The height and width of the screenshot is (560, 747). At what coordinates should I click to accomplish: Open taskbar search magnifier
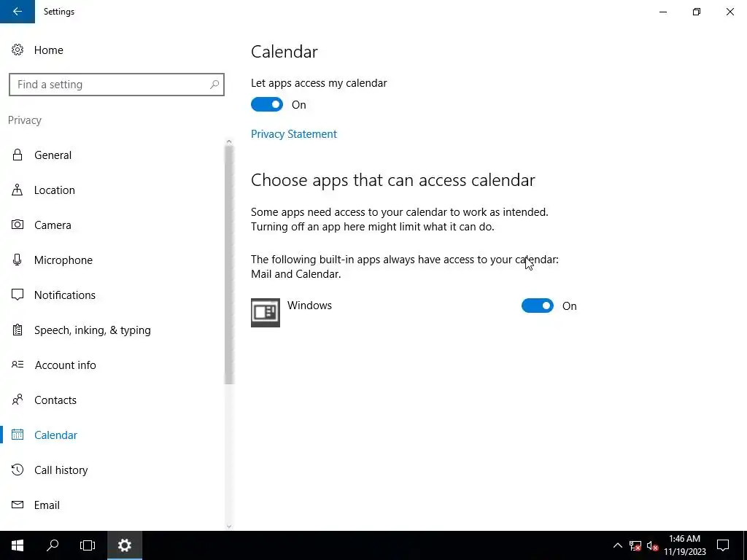tap(53, 545)
